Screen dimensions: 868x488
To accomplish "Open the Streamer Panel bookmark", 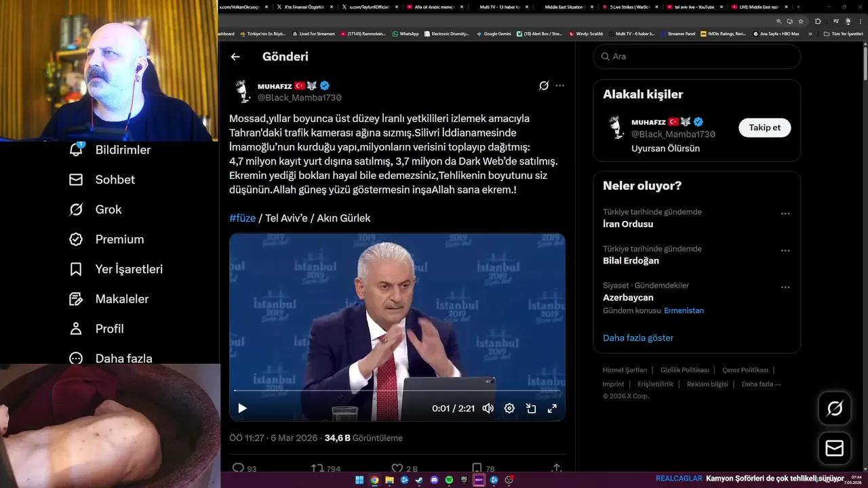I will click(x=678, y=33).
